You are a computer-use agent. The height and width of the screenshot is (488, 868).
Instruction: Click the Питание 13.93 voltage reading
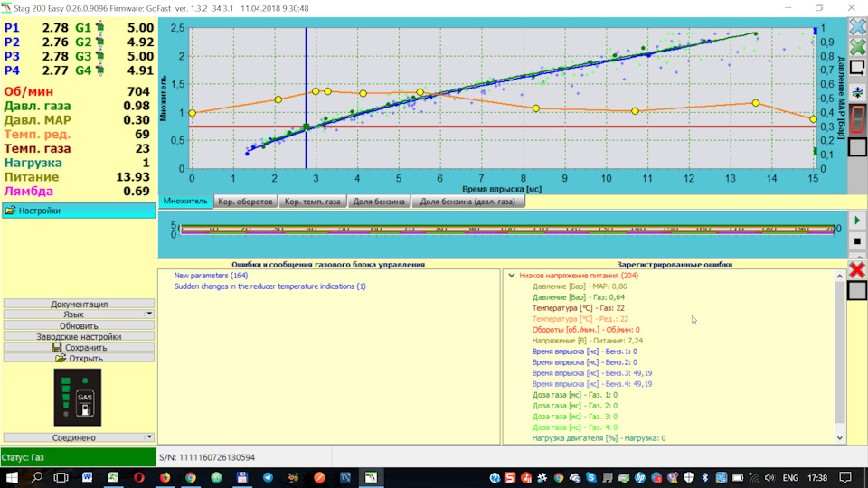(77, 177)
